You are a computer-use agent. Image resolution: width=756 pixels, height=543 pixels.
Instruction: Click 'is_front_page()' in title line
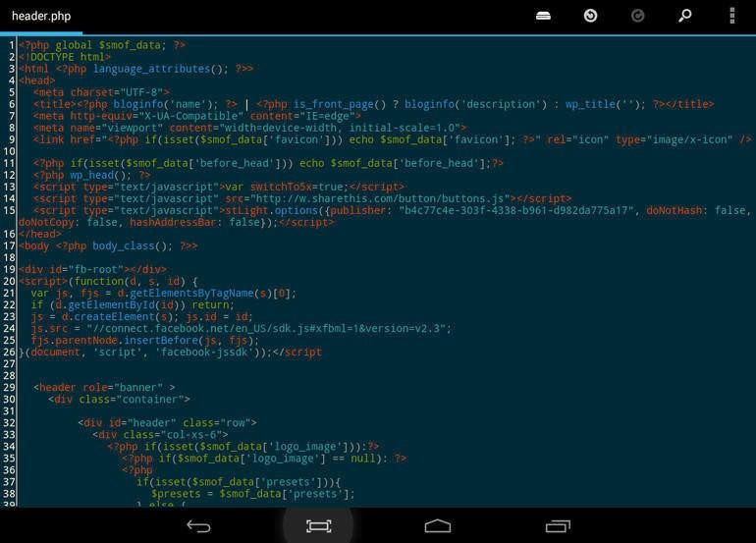click(x=340, y=104)
